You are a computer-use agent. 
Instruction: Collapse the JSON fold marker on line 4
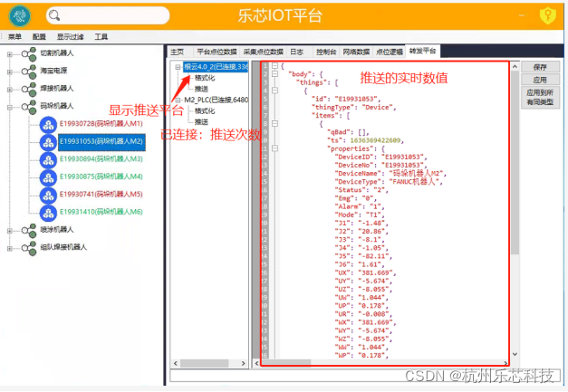pyautogui.click(x=275, y=91)
